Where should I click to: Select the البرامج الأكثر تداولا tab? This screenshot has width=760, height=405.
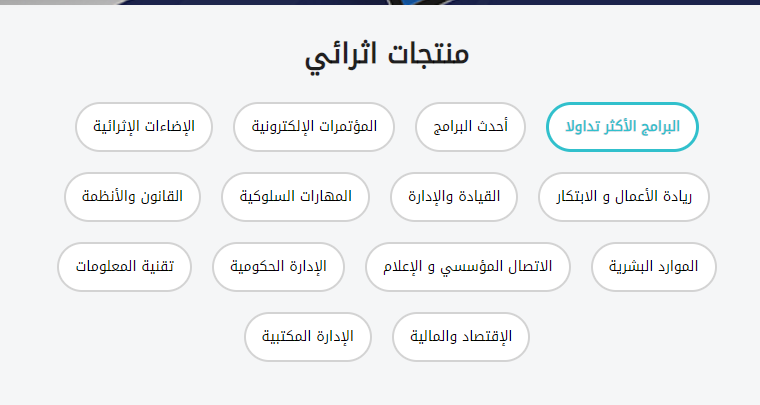[x=622, y=127]
